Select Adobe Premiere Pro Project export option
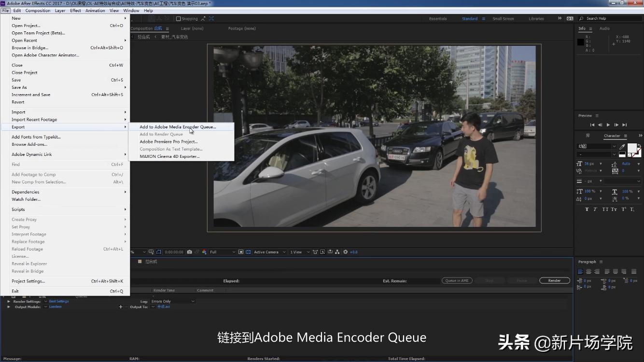Viewport: 644px width, 362px height. coord(168,142)
